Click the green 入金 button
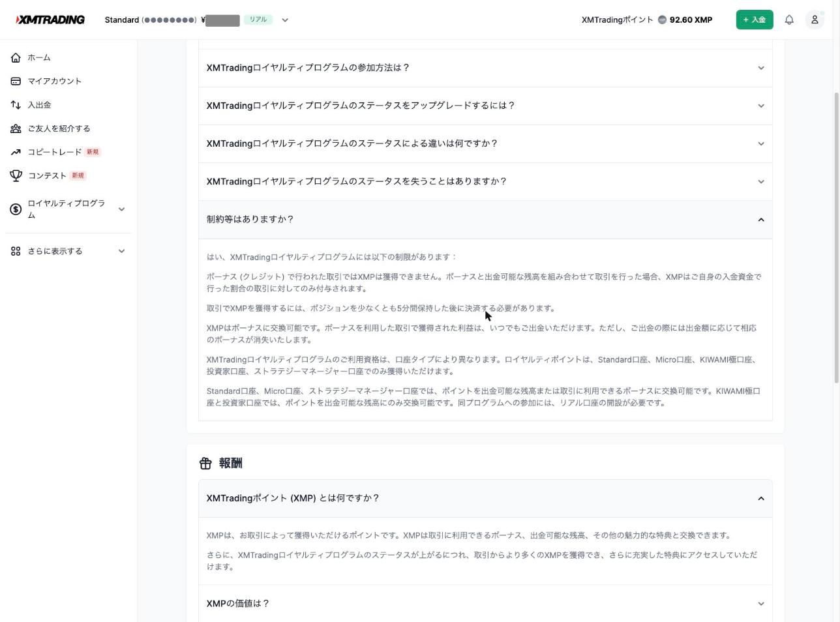Image resolution: width=840 pixels, height=622 pixels. pyautogui.click(x=755, y=20)
